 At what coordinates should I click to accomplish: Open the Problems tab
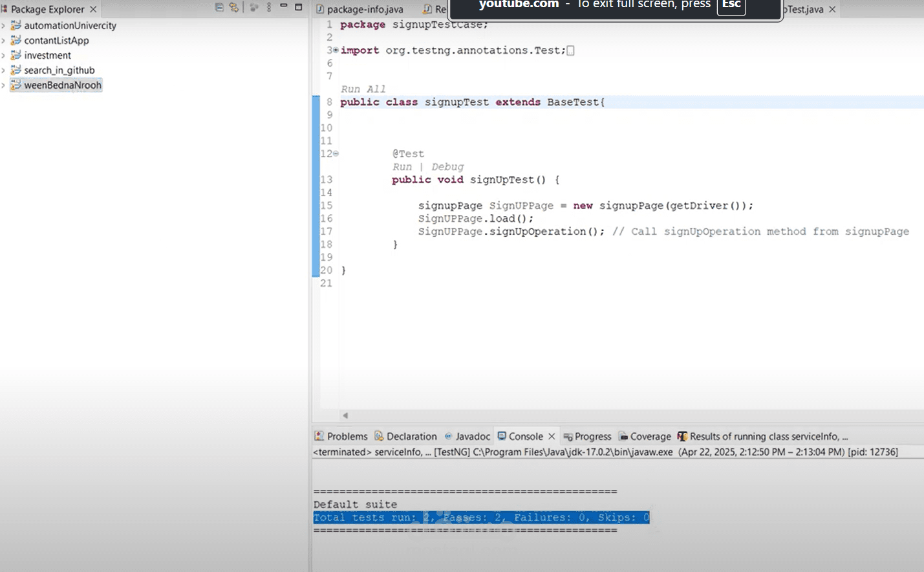pos(341,437)
